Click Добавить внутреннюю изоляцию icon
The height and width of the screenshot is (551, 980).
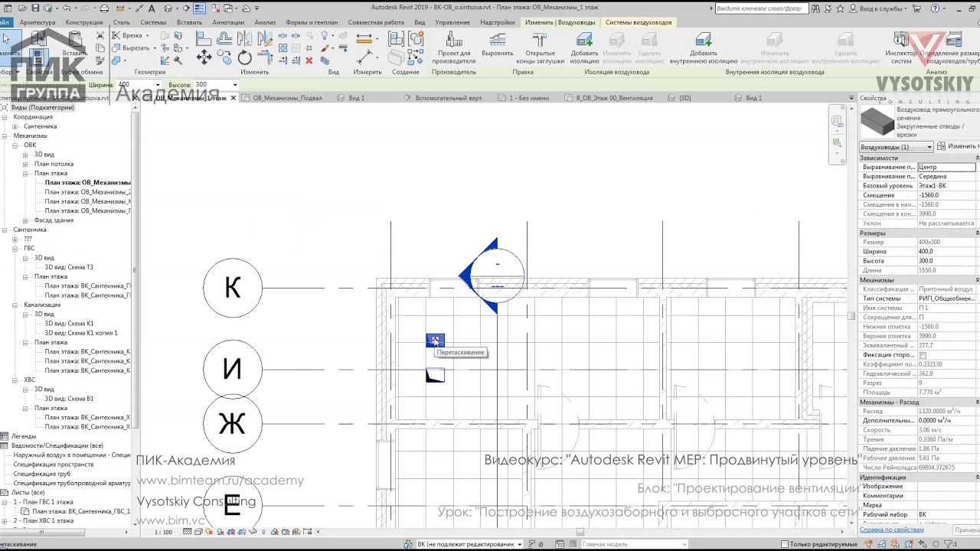tap(704, 47)
